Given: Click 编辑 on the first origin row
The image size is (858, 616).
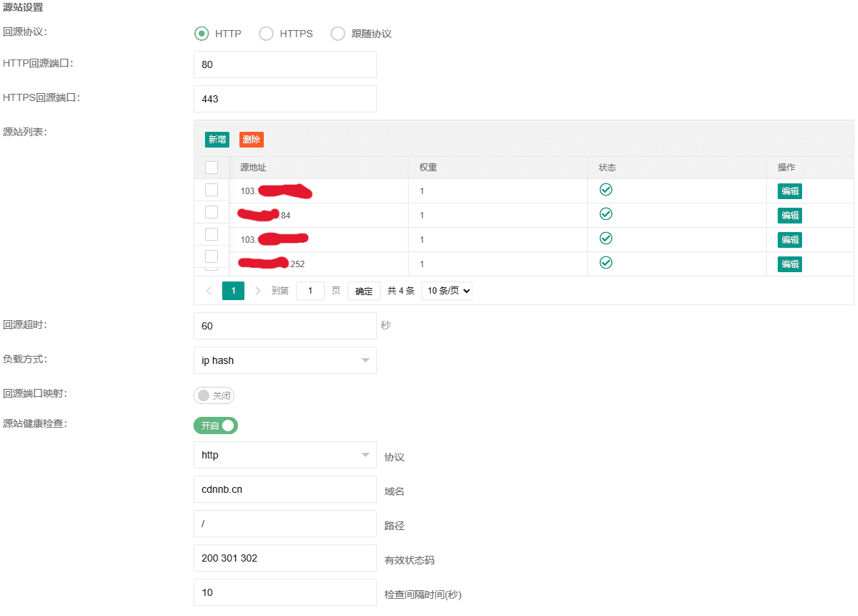Looking at the screenshot, I should pos(789,191).
